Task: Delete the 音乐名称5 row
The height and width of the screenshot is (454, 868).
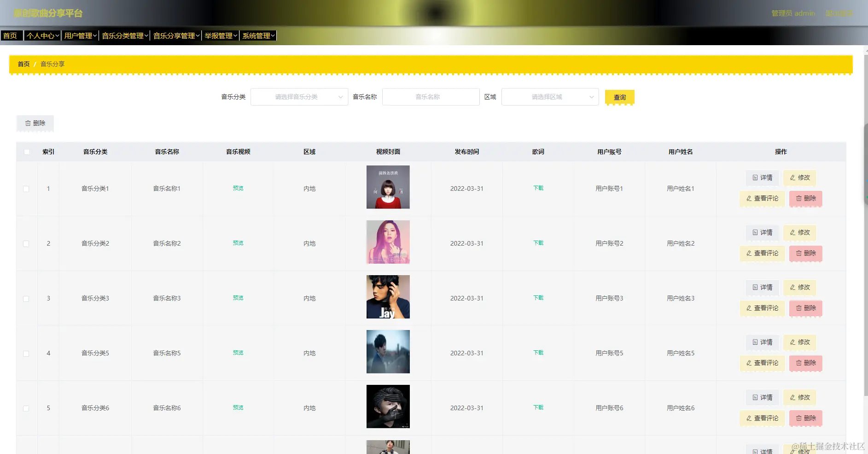Action: tap(806, 363)
